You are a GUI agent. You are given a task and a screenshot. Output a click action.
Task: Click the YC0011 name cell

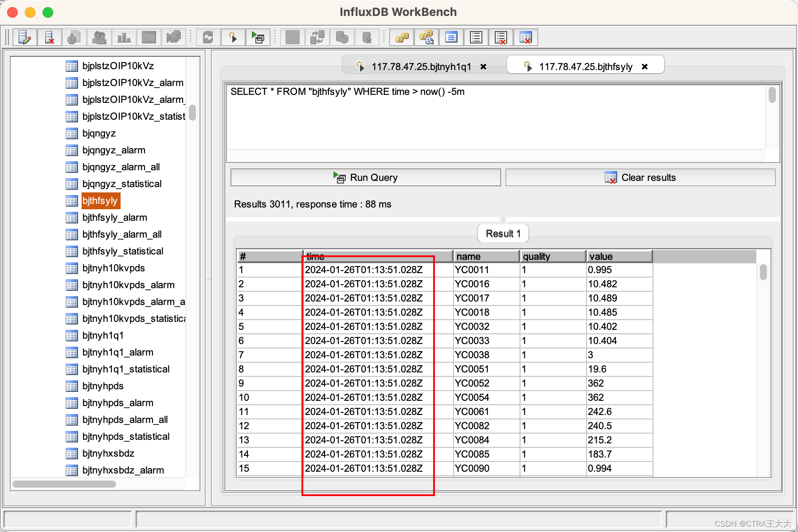pyautogui.click(x=486, y=270)
